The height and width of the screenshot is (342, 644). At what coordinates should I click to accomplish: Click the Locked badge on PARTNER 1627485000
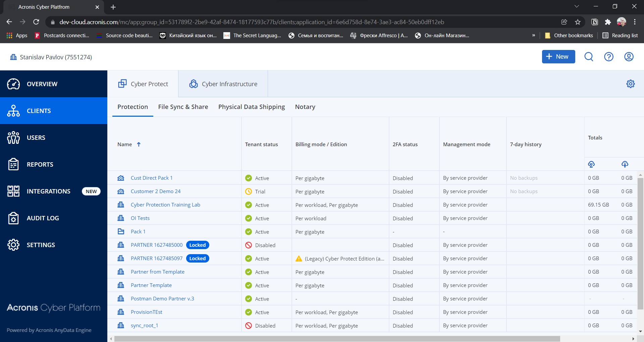[x=198, y=245]
